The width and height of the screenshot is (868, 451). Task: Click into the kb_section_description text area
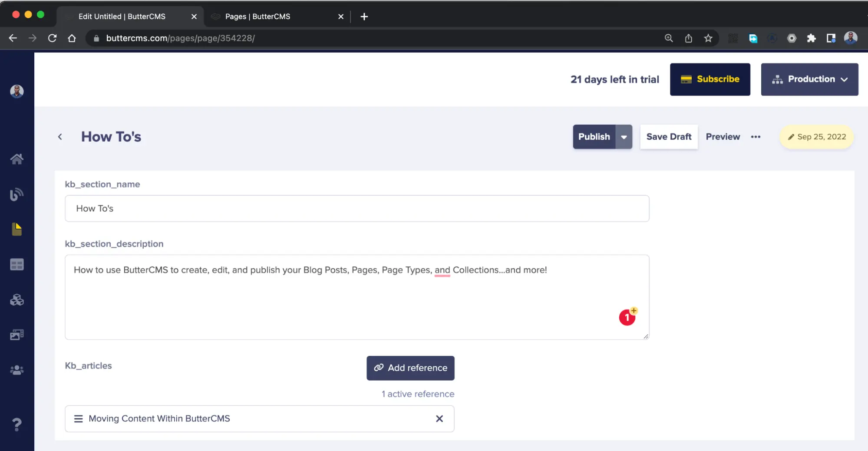coord(357,297)
